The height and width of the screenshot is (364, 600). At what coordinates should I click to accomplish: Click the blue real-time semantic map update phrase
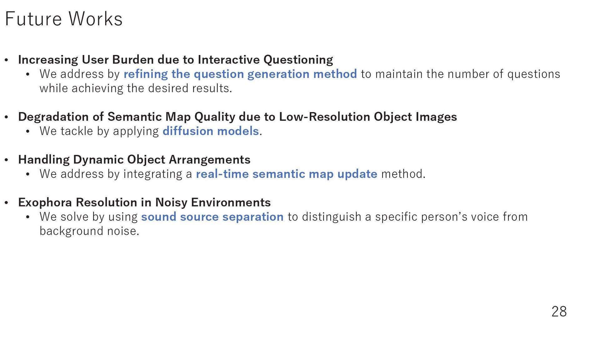click(287, 174)
